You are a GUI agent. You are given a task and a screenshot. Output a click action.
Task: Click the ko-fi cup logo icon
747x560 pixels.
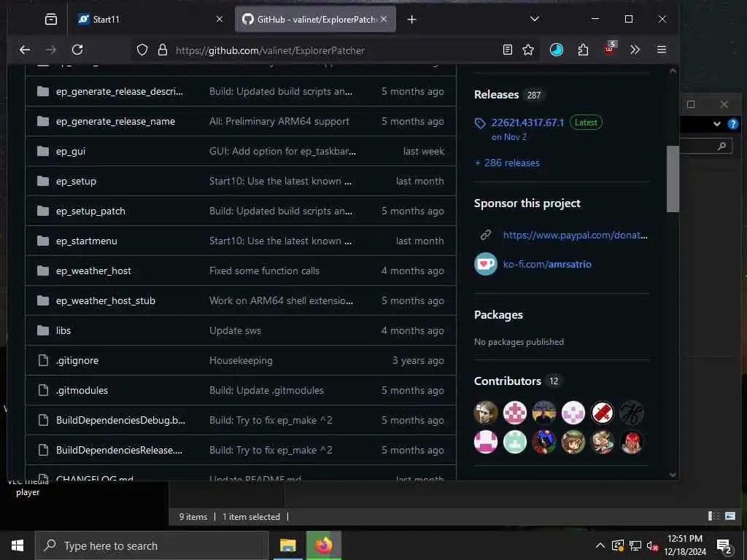point(485,264)
